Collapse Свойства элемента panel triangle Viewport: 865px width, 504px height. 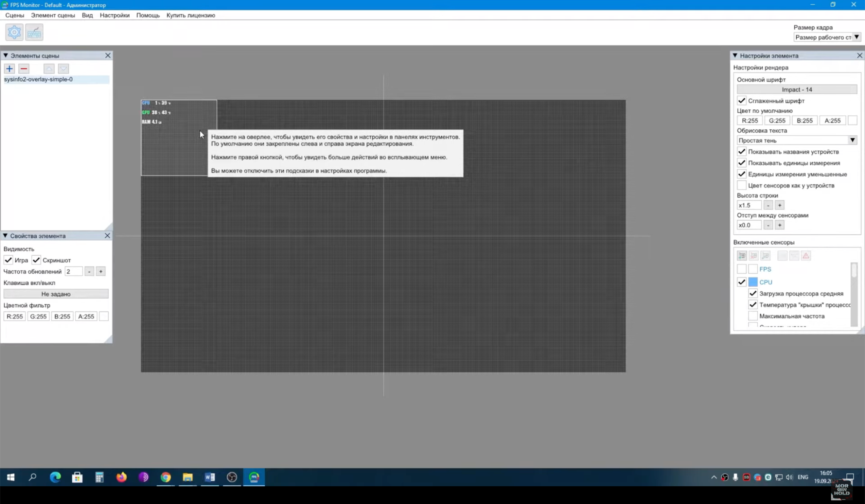pyautogui.click(x=5, y=236)
